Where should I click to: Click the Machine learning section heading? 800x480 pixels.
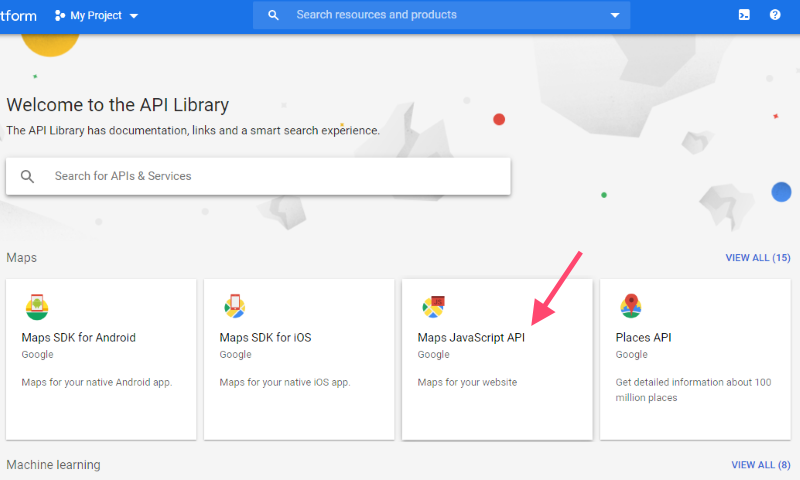pos(54,465)
